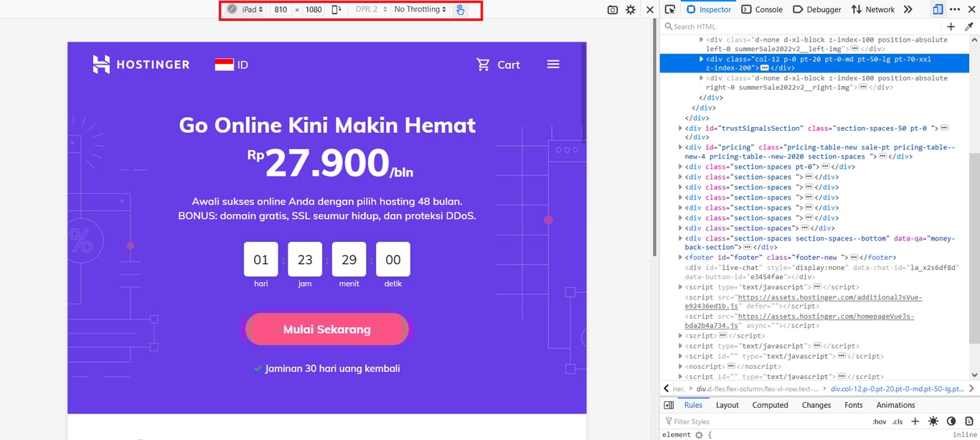The width and height of the screenshot is (980, 440).
Task: Add a new CSS rule with the plus icon
Action: (917, 421)
